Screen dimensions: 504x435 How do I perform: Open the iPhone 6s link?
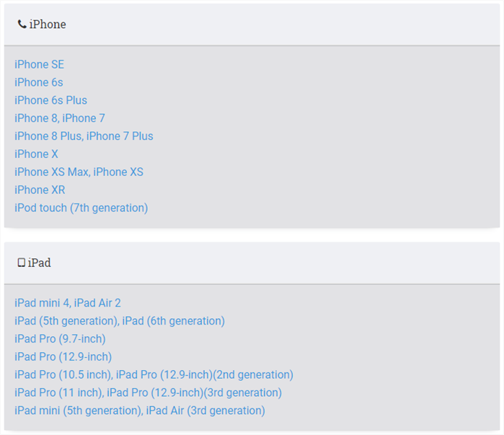pos(38,83)
